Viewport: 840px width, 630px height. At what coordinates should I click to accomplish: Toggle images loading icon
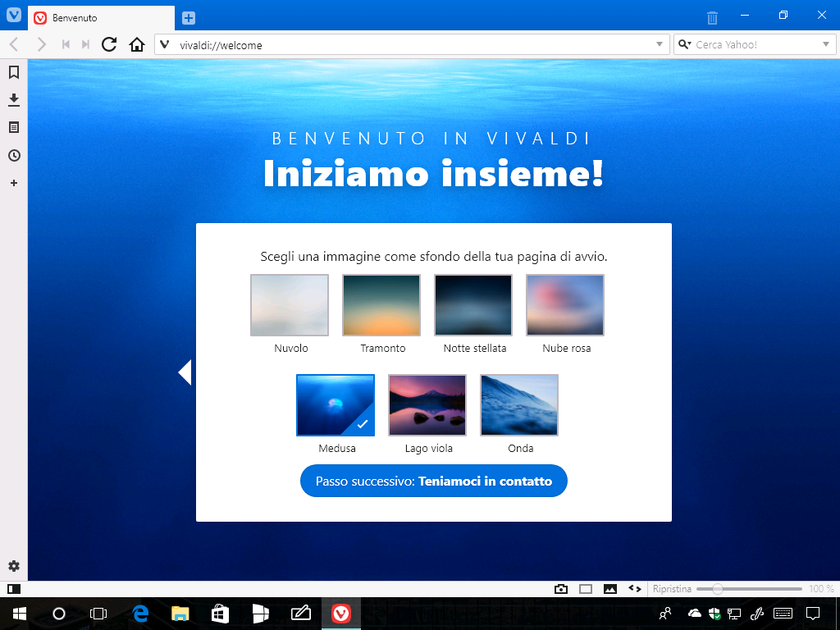coord(610,589)
